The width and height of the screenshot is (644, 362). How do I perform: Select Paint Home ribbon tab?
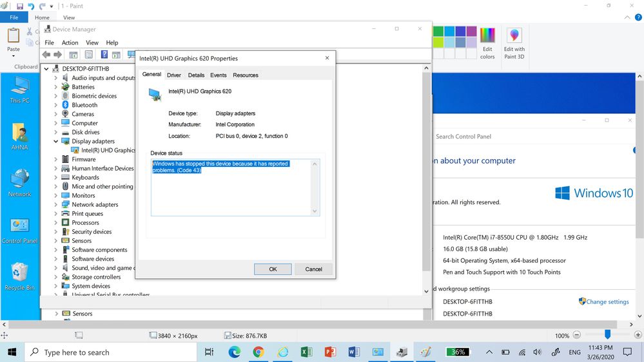point(42,17)
